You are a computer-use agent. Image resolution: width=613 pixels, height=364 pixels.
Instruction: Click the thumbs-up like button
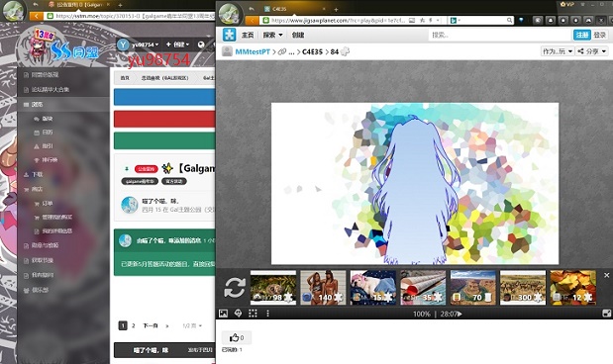tap(237, 338)
